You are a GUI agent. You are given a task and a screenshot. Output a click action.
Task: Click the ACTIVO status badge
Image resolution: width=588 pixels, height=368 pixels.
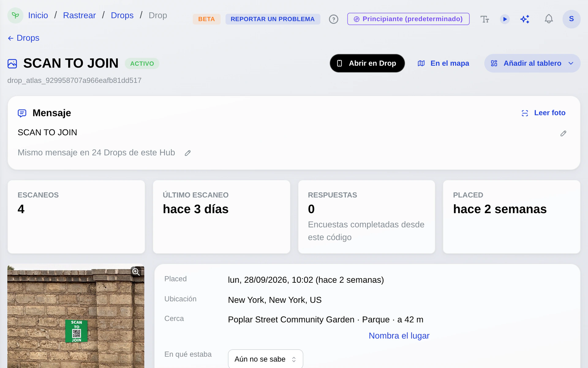point(142,63)
